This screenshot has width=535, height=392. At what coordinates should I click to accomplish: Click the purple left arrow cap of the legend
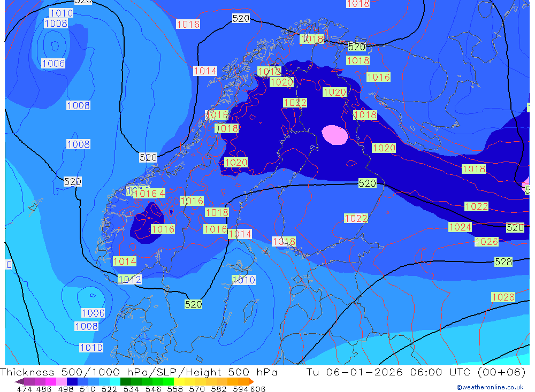click(x=19, y=381)
